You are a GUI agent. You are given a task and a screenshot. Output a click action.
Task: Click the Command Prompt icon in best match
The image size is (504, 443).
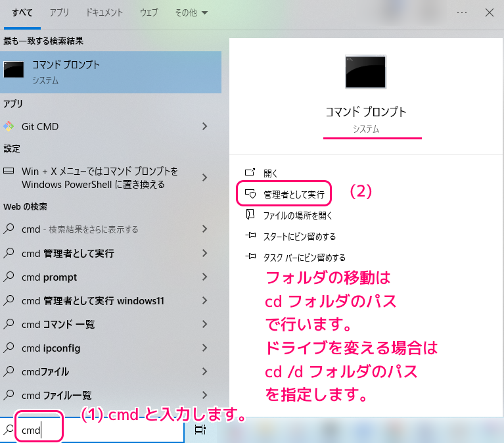[x=14, y=72]
